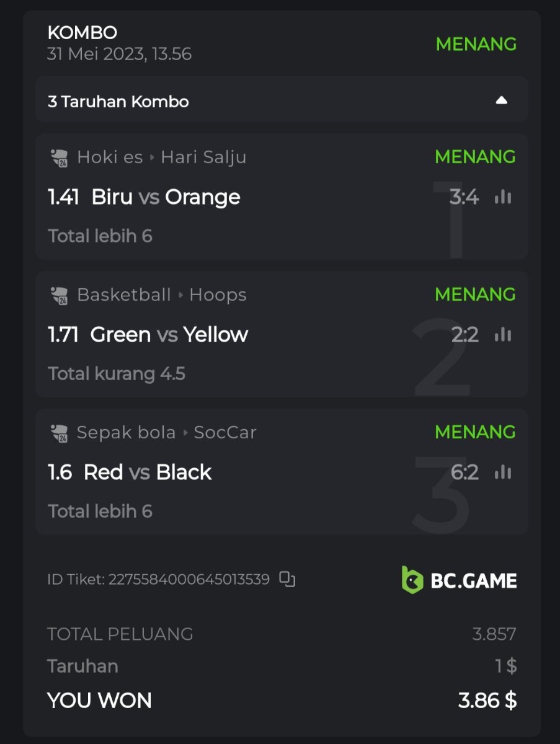Click the BC.GAME logo
Image resolution: width=560 pixels, height=744 pixels.
(459, 580)
